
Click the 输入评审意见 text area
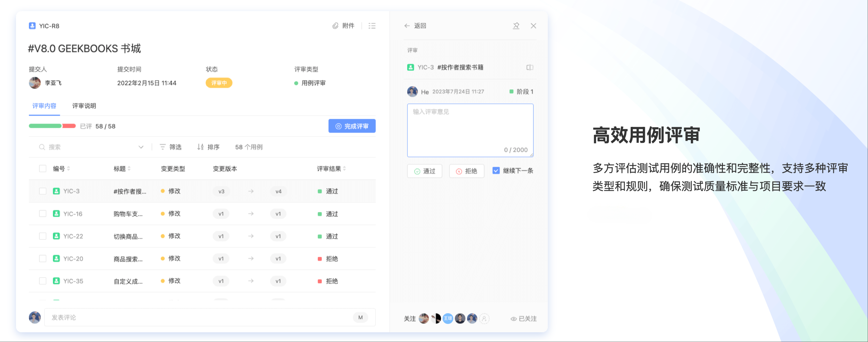pyautogui.click(x=470, y=130)
